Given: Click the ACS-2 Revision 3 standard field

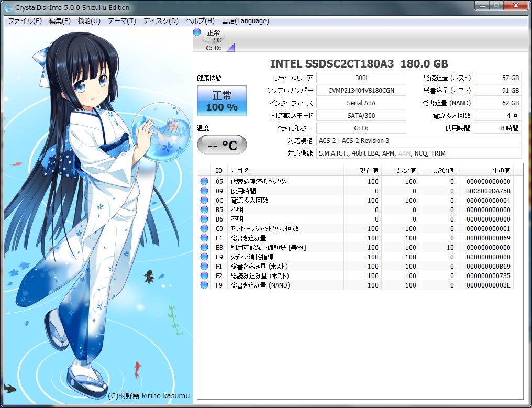Looking at the screenshot, I should point(419,140).
